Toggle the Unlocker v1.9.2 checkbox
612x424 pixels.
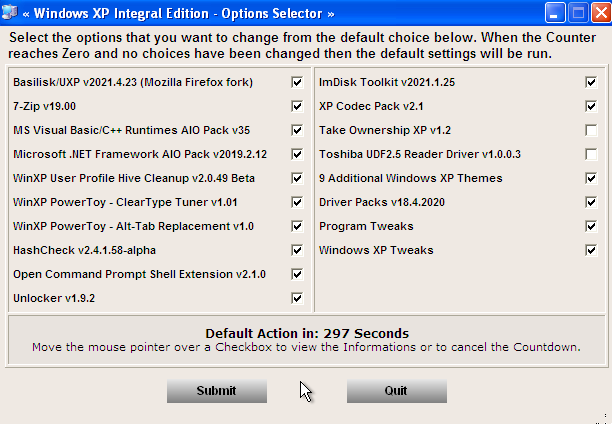point(297,298)
